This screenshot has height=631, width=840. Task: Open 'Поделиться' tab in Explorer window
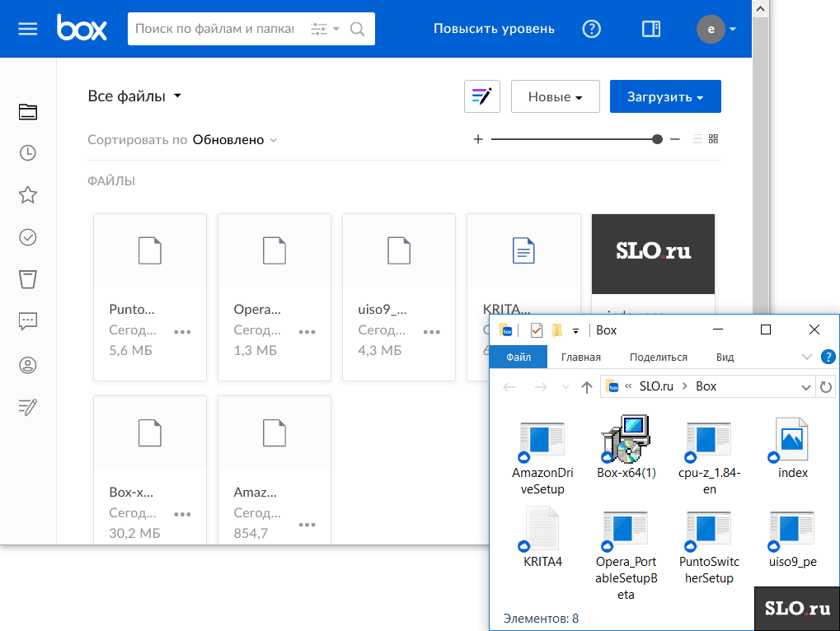tap(659, 357)
